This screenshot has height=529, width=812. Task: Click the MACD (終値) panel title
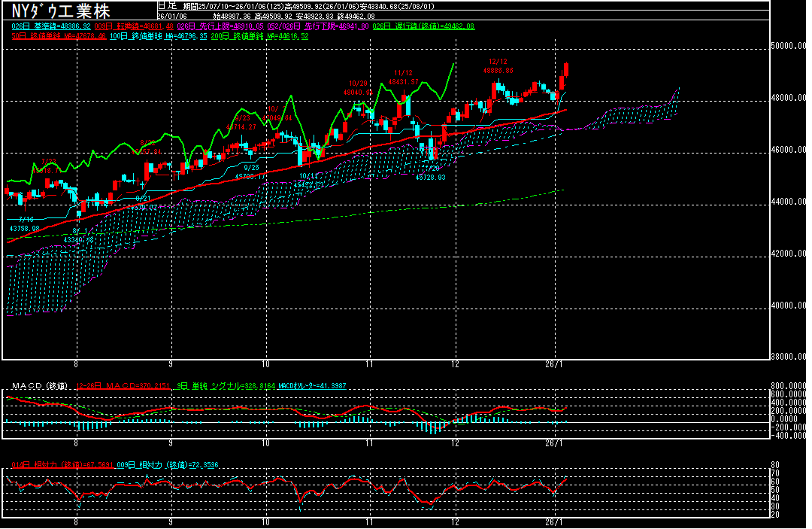point(38,386)
